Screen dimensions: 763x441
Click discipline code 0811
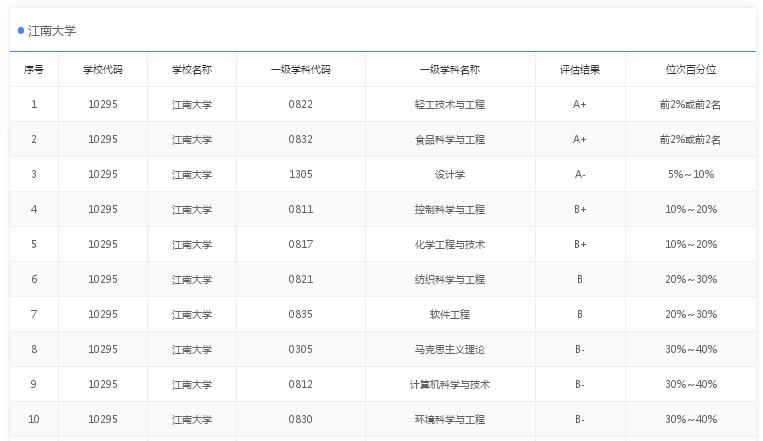301,209
